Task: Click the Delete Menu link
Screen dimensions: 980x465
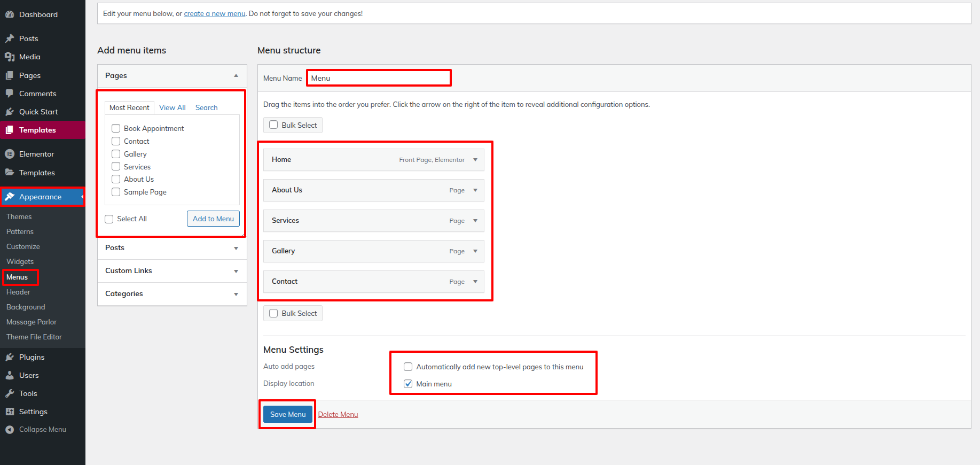Action: pyautogui.click(x=338, y=414)
